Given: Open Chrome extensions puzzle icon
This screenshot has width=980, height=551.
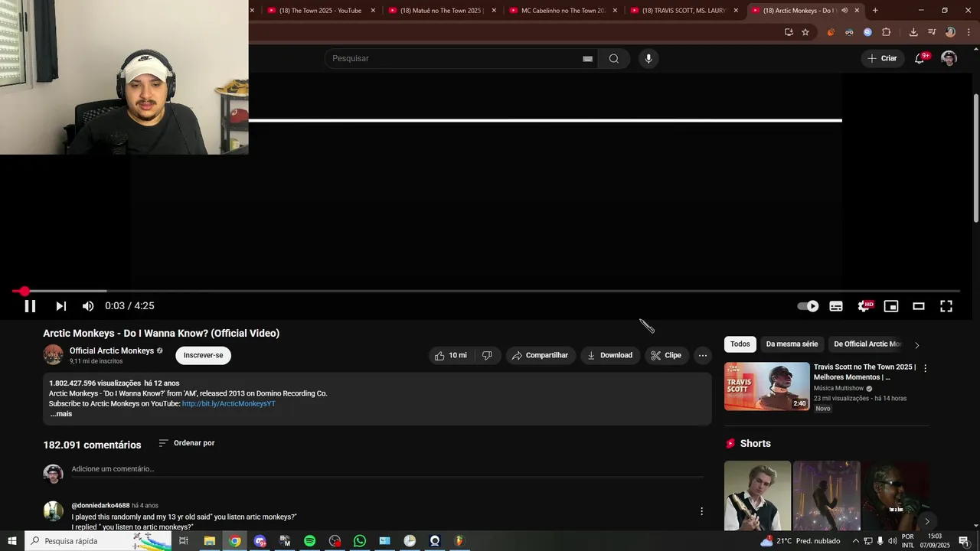Looking at the screenshot, I should (x=887, y=32).
